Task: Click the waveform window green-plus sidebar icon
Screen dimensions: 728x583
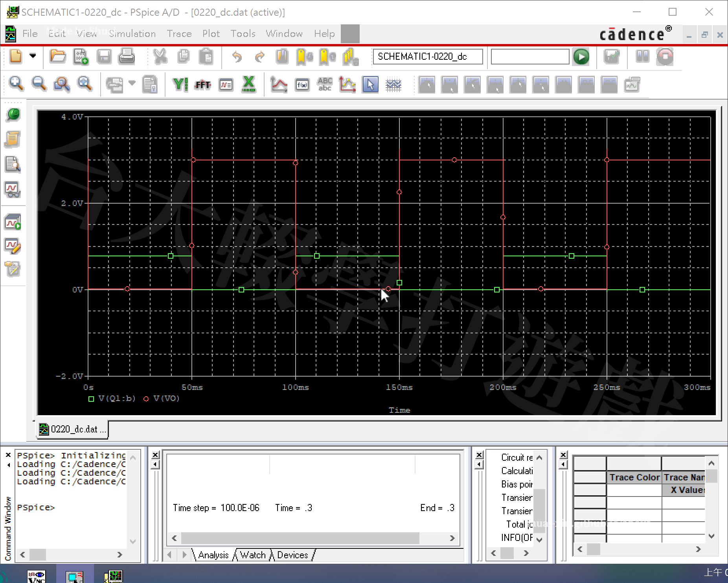Action: (x=13, y=222)
